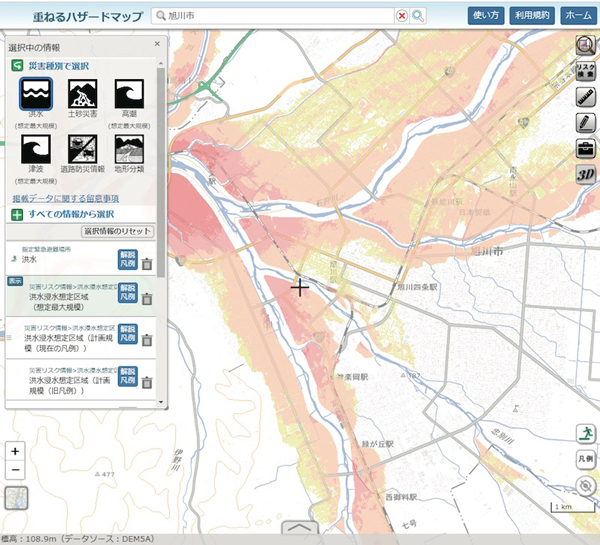Select the 道路防災情報 road disaster icon
The width and height of the screenshot is (600, 545).
(x=82, y=149)
